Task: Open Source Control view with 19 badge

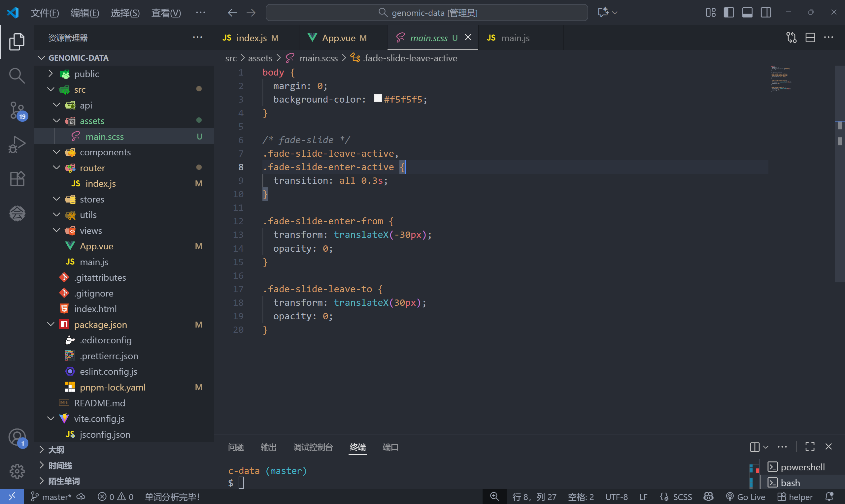Action: 17,110
